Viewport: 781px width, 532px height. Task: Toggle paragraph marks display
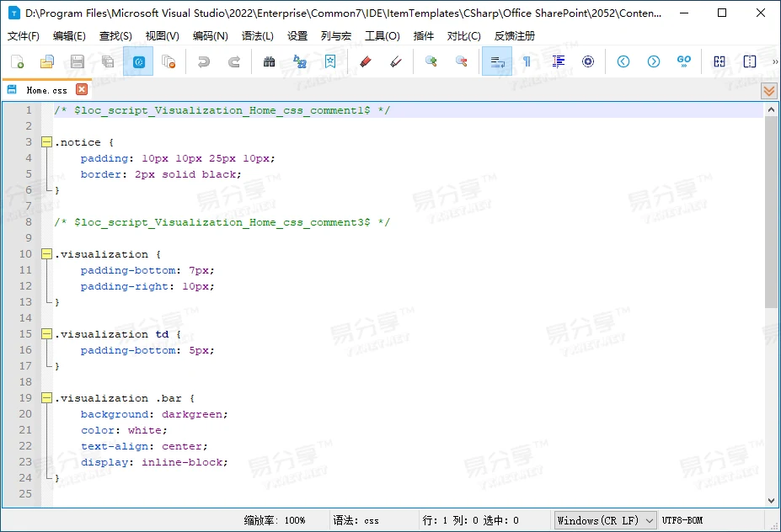525,61
